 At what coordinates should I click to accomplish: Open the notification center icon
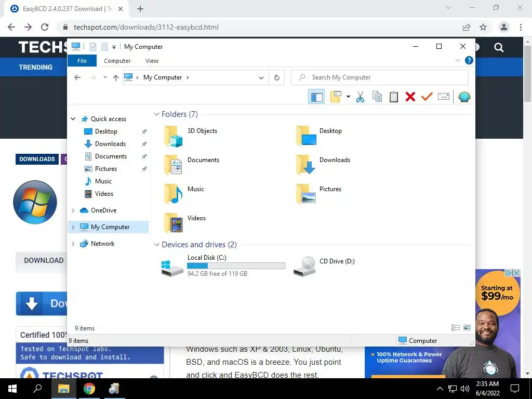pos(515,389)
